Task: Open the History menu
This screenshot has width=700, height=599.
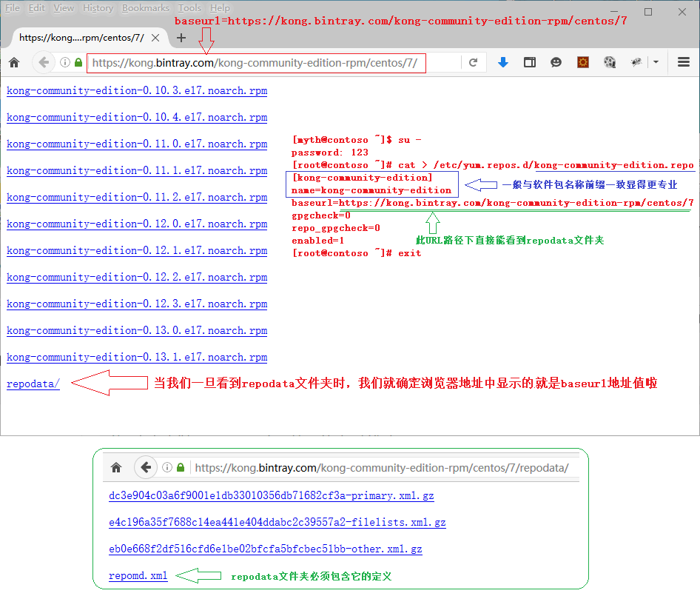Action: tap(98, 8)
